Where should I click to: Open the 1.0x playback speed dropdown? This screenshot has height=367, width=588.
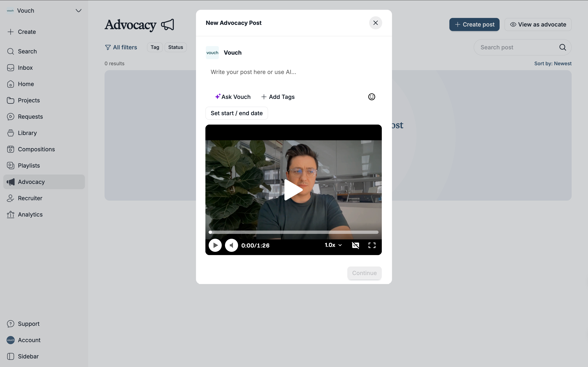click(x=333, y=245)
